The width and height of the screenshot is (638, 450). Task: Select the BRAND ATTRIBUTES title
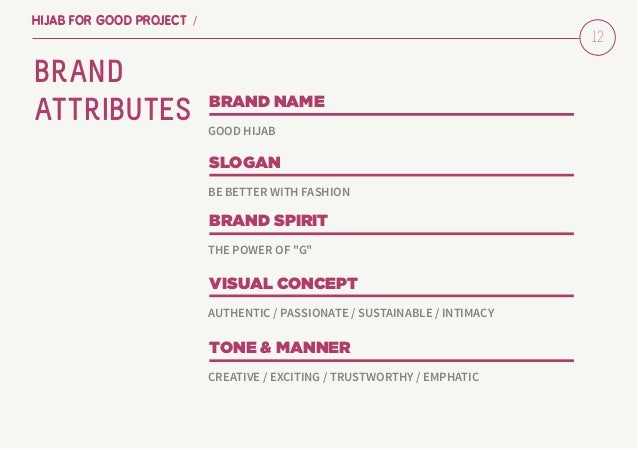(x=113, y=90)
